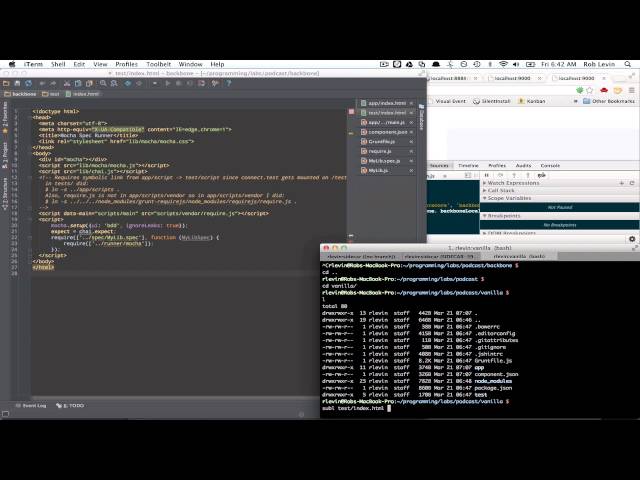Click the Replace icon in IDE toolbar

(114, 83)
